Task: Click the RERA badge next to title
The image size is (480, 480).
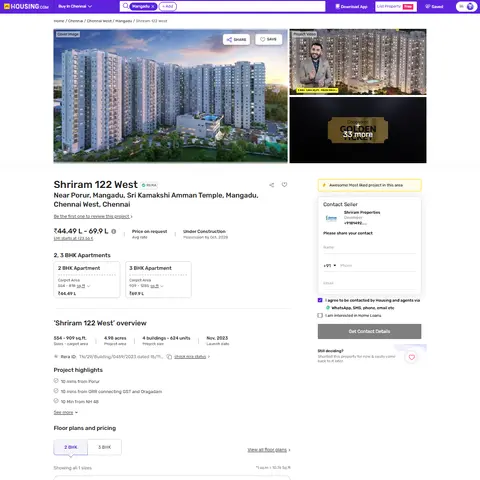Action: [149, 185]
